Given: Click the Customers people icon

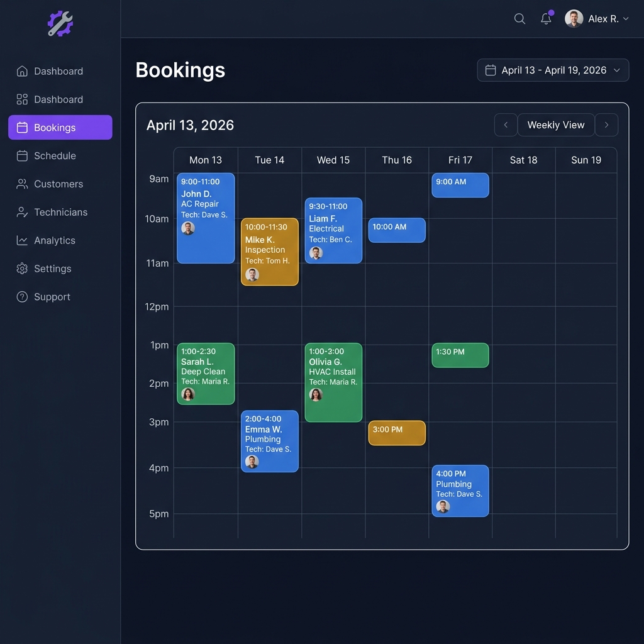Looking at the screenshot, I should coord(22,184).
